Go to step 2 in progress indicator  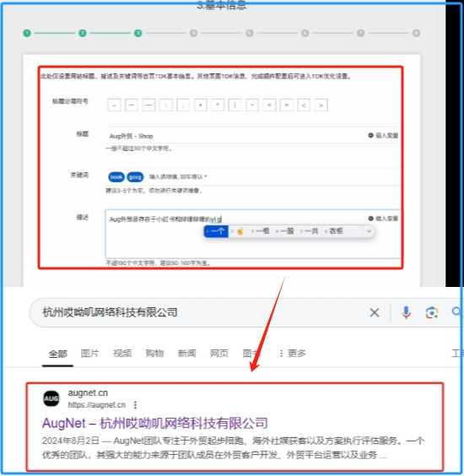(82, 33)
